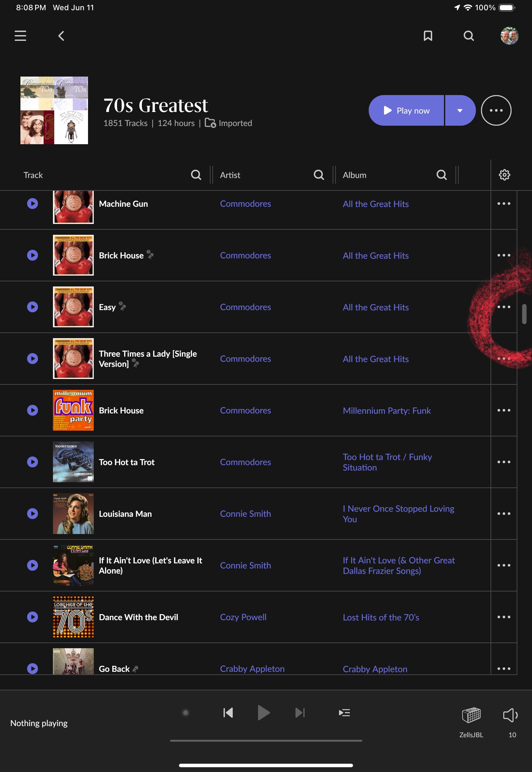Open more options for Machine Gun row
The image size is (532, 772).
tap(504, 203)
